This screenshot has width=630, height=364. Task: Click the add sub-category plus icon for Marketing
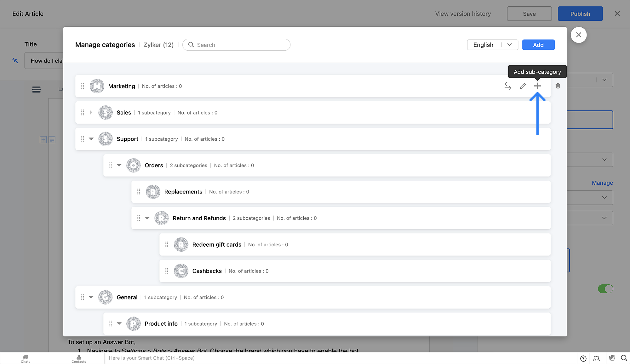537,86
